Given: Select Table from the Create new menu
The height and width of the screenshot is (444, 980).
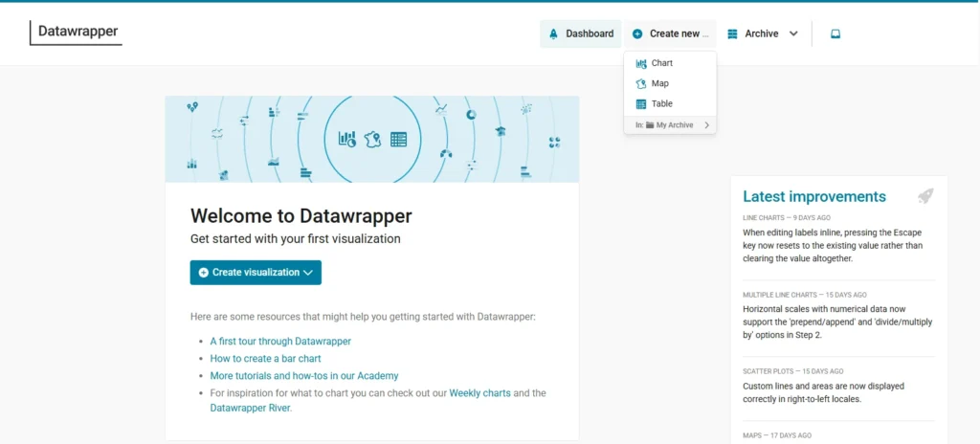Looking at the screenshot, I should (x=670, y=103).
